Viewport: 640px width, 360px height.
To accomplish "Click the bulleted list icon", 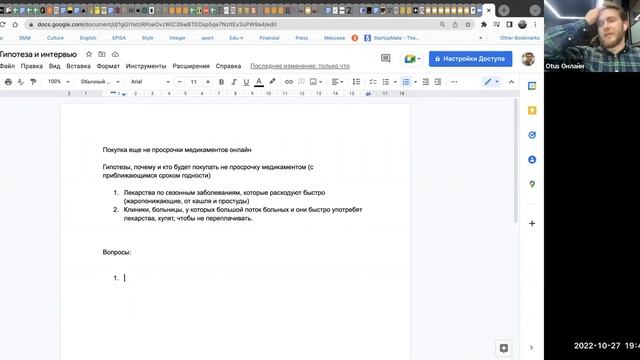I will coord(386,82).
